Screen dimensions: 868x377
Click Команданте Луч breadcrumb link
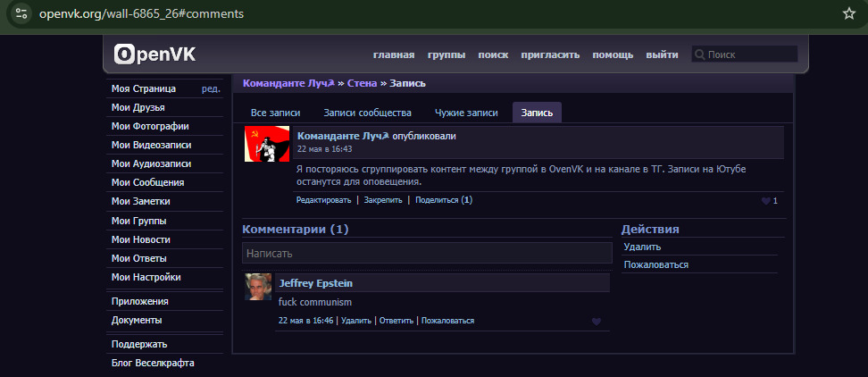pos(289,84)
